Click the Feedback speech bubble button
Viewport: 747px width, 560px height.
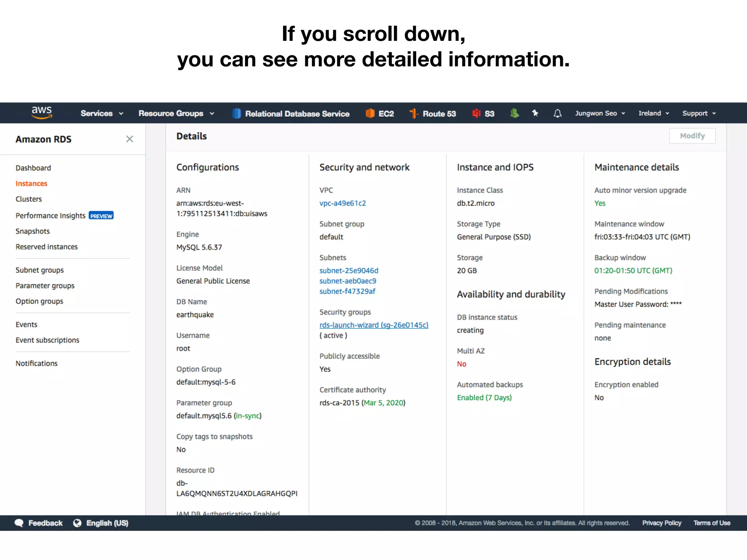click(x=39, y=523)
